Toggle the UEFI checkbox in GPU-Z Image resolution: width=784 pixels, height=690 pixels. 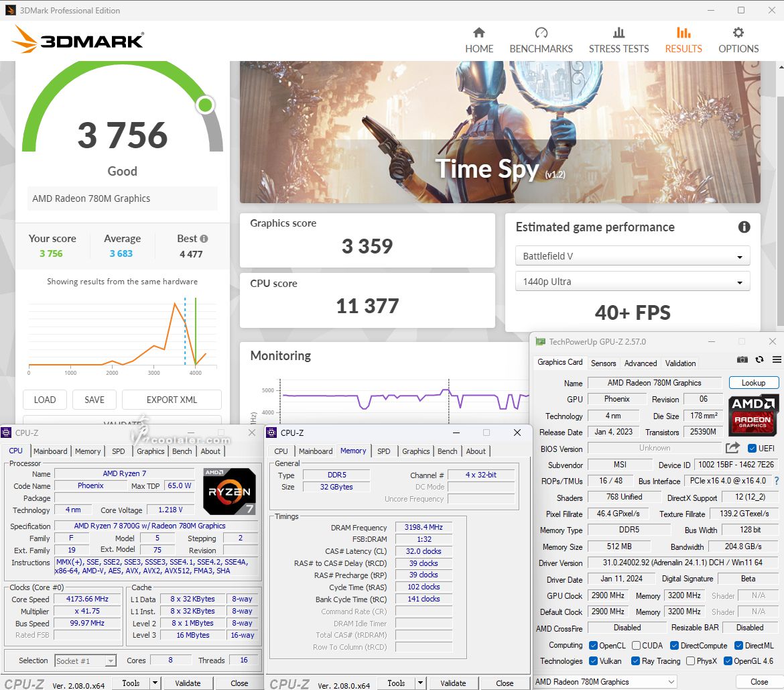tap(751, 449)
